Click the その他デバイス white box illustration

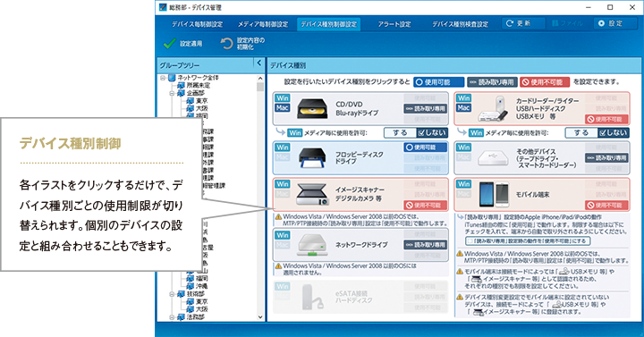(493, 158)
